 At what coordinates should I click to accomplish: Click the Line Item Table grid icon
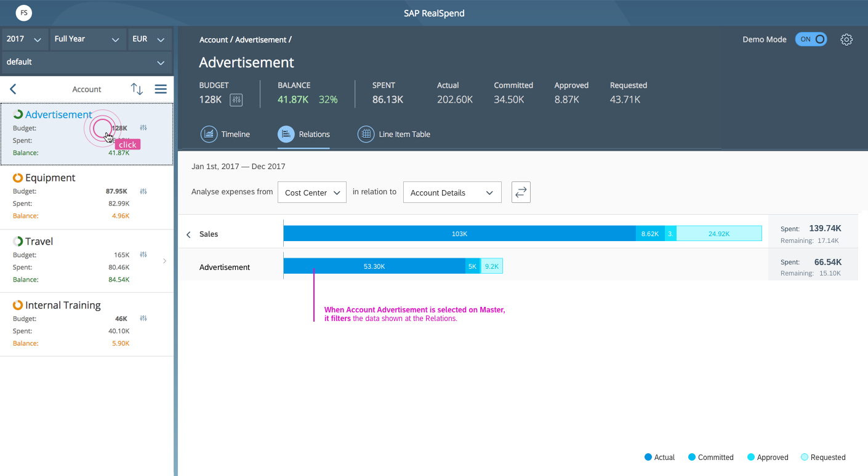point(366,134)
